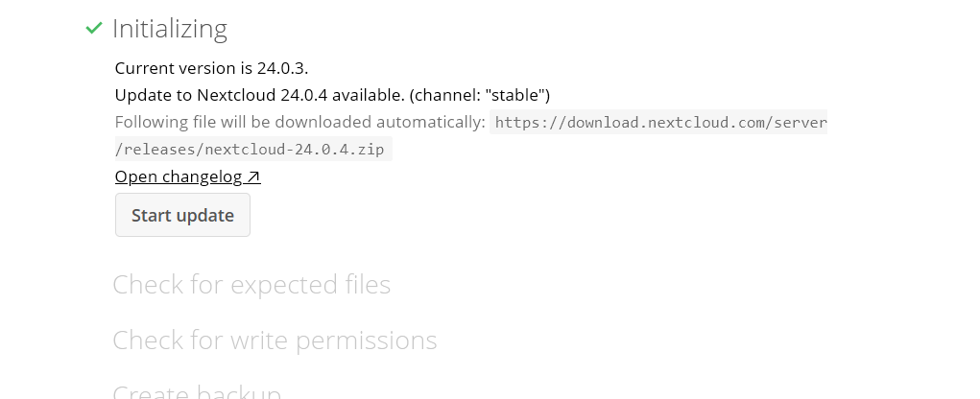Click the https://download.nextcloud.com/server code snippet
Viewport: 980px width, 399px height.
pos(660,123)
